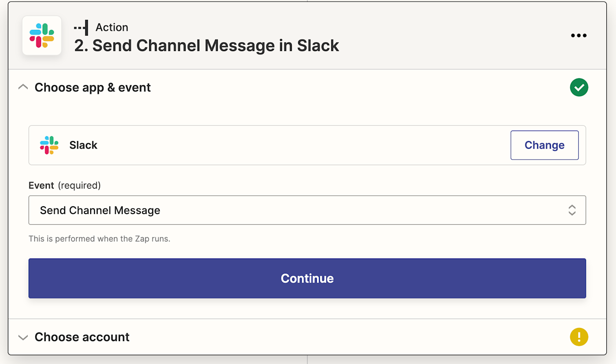The height and width of the screenshot is (364, 616).
Task: Click the Change button to switch apps
Action: [544, 145]
